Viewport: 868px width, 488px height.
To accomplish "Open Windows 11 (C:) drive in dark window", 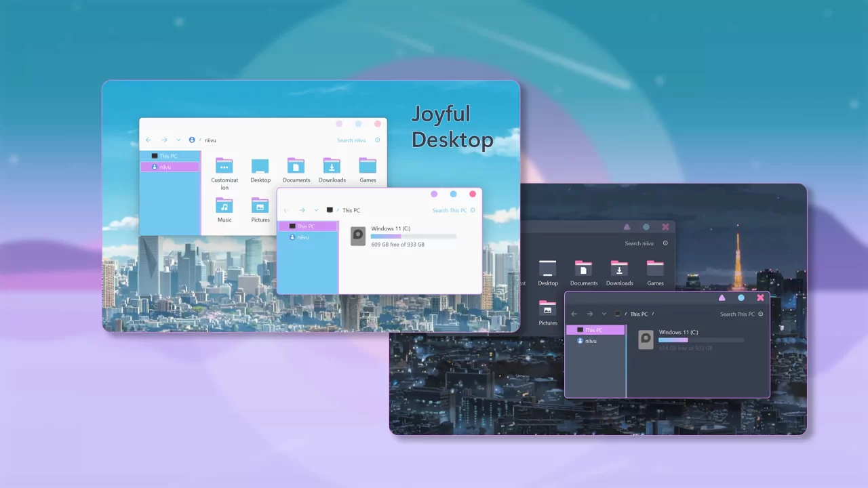I will 690,340.
